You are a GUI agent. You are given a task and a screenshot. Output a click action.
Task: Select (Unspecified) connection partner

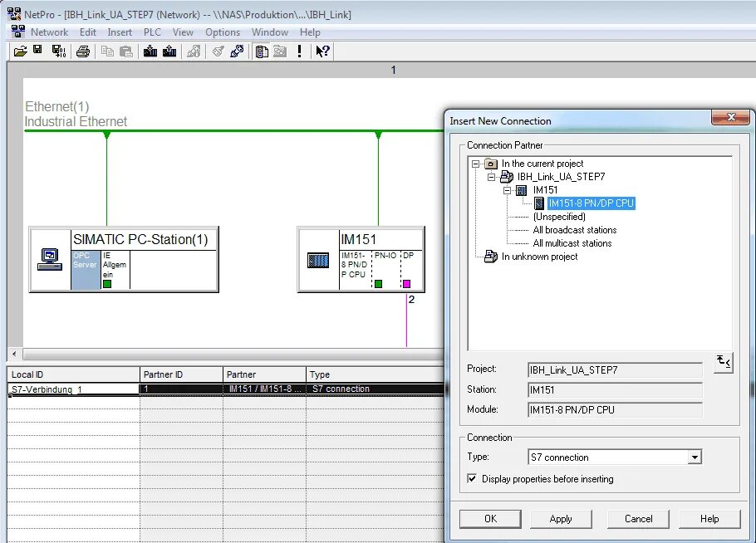(559, 217)
